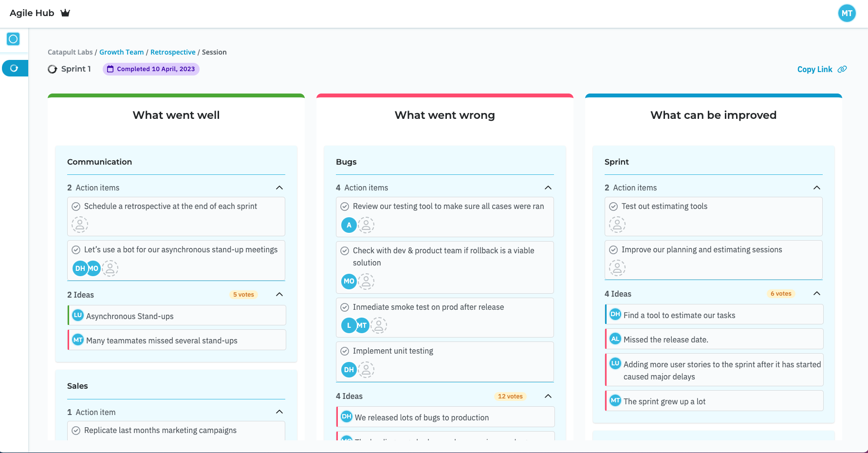Open the active retrospective icon in the sidebar
Viewport: 868px width, 453px height.
point(13,68)
